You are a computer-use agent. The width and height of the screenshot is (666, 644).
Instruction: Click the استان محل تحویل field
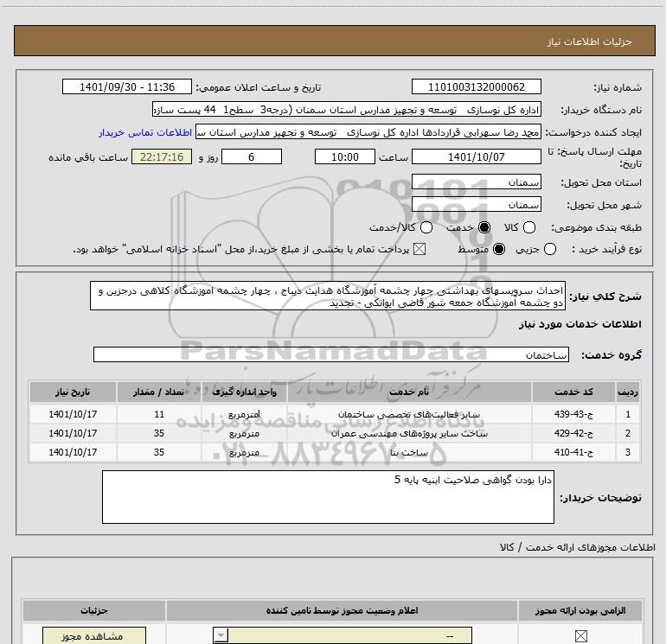[476, 182]
